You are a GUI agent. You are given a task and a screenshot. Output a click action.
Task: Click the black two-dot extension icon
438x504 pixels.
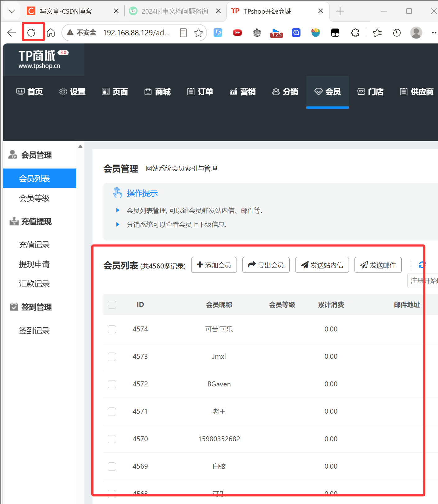335,33
